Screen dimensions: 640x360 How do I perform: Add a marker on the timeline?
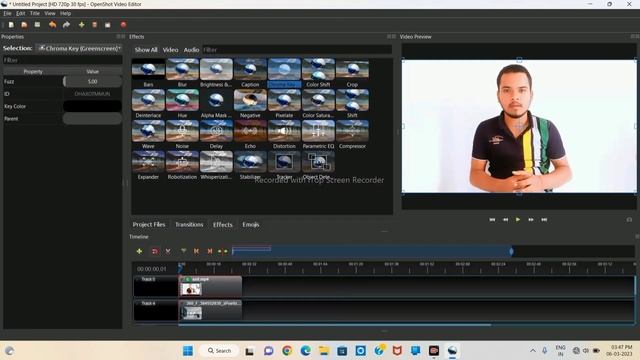(x=184, y=251)
